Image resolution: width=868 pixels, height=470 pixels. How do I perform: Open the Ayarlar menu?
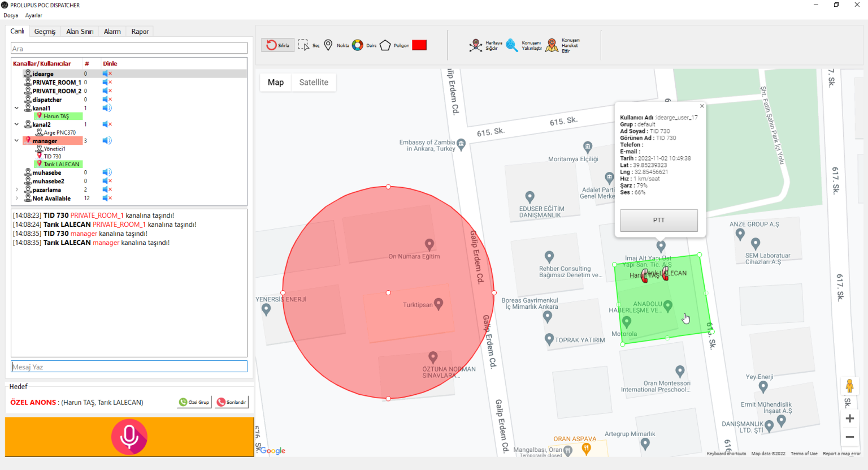click(34, 15)
